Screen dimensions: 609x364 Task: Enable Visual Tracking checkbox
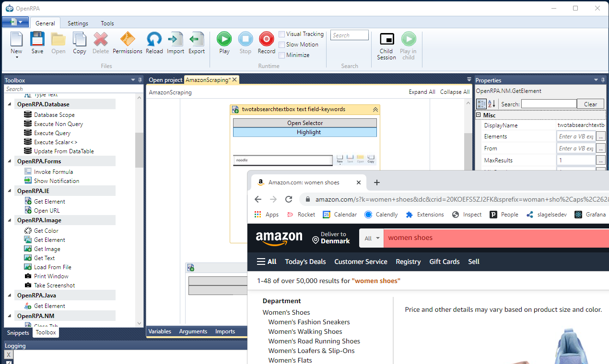[281, 34]
